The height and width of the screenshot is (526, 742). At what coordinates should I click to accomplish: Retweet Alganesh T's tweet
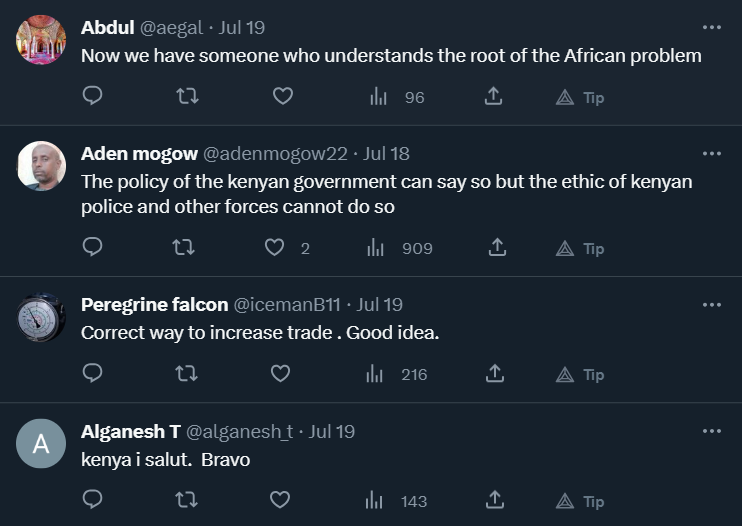186,501
